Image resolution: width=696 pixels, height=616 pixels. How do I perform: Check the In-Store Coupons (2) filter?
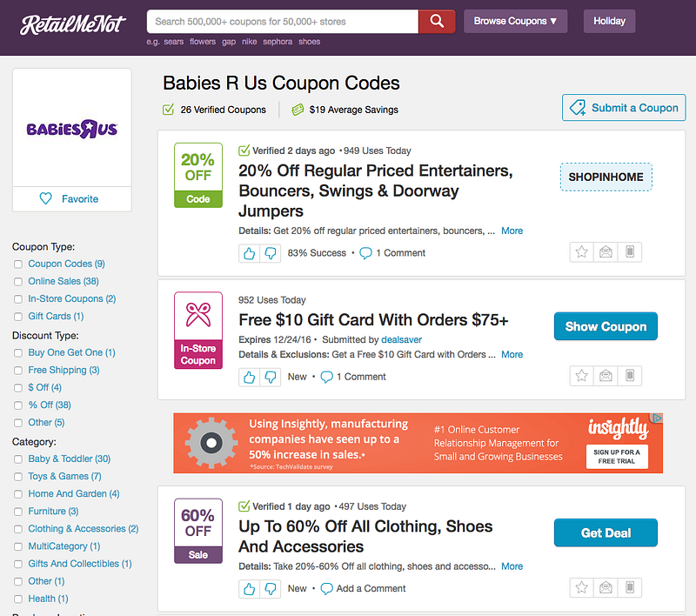(18, 299)
